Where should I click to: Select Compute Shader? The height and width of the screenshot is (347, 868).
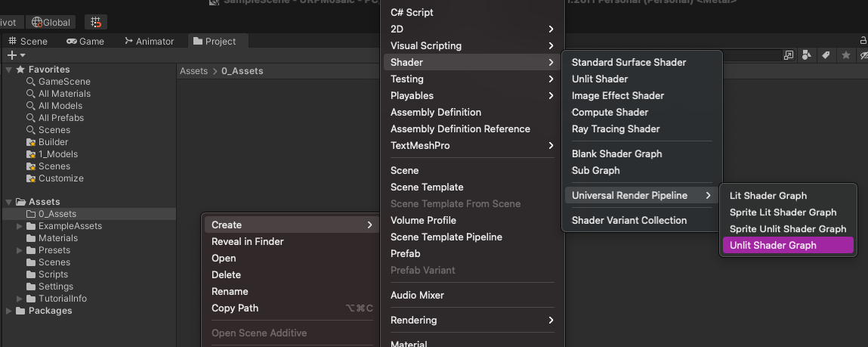click(642, 112)
